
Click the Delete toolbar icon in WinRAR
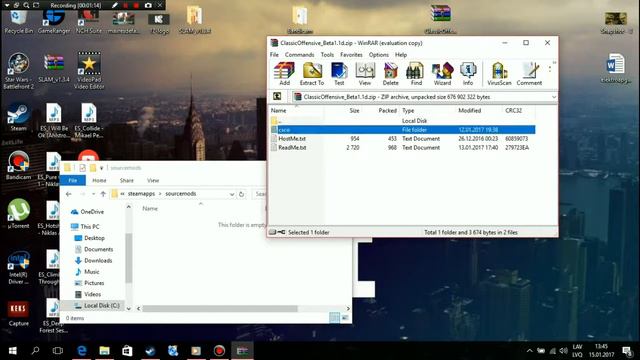(390, 73)
